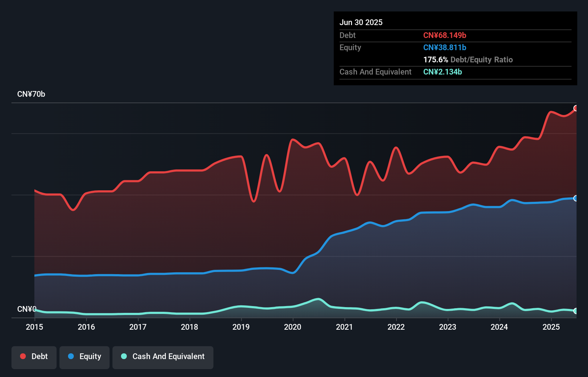
Task: Expand the Jun 30 2025 tooltip panel
Action: point(361,22)
